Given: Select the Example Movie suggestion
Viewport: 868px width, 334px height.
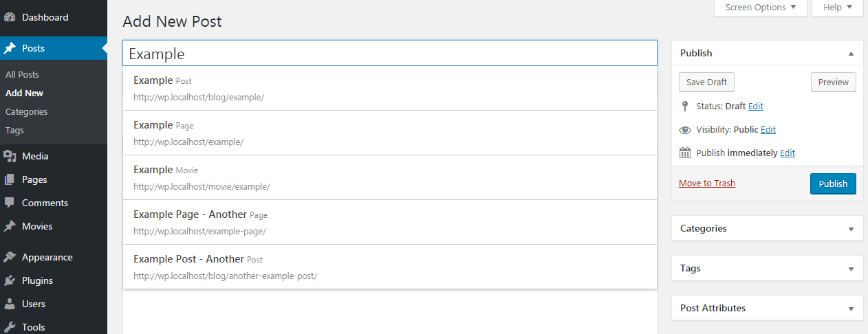Looking at the screenshot, I should (x=389, y=177).
